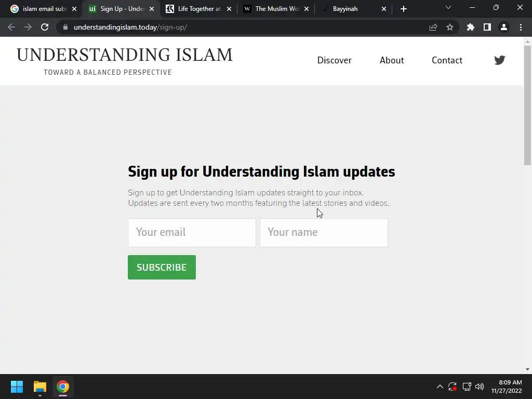Open the Contact menu item
This screenshot has height=399, width=532.
(x=447, y=60)
